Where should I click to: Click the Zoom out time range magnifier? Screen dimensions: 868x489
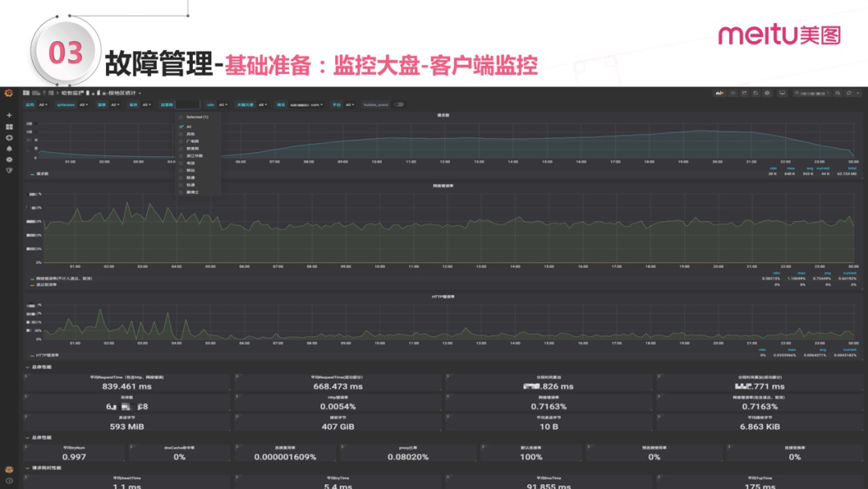[838, 93]
